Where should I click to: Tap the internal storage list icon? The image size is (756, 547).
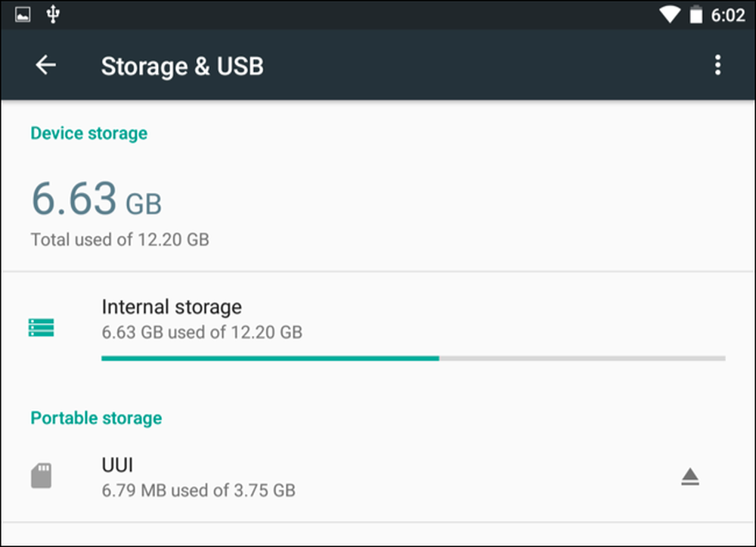pos(41,328)
